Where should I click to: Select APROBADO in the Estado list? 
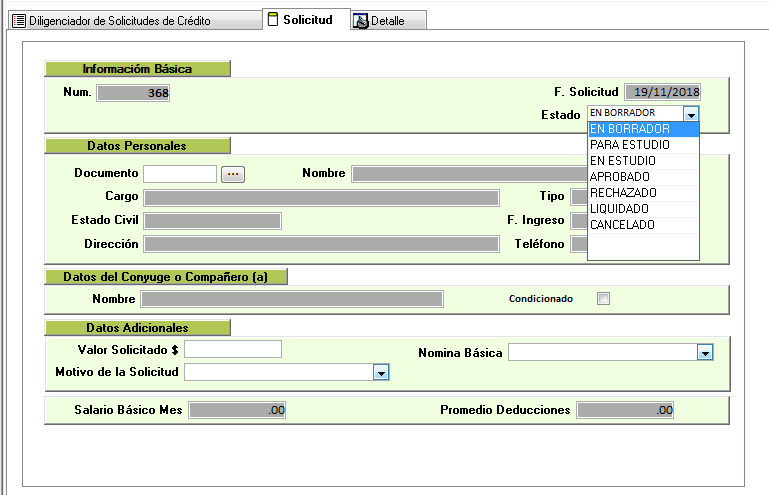[620, 177]
